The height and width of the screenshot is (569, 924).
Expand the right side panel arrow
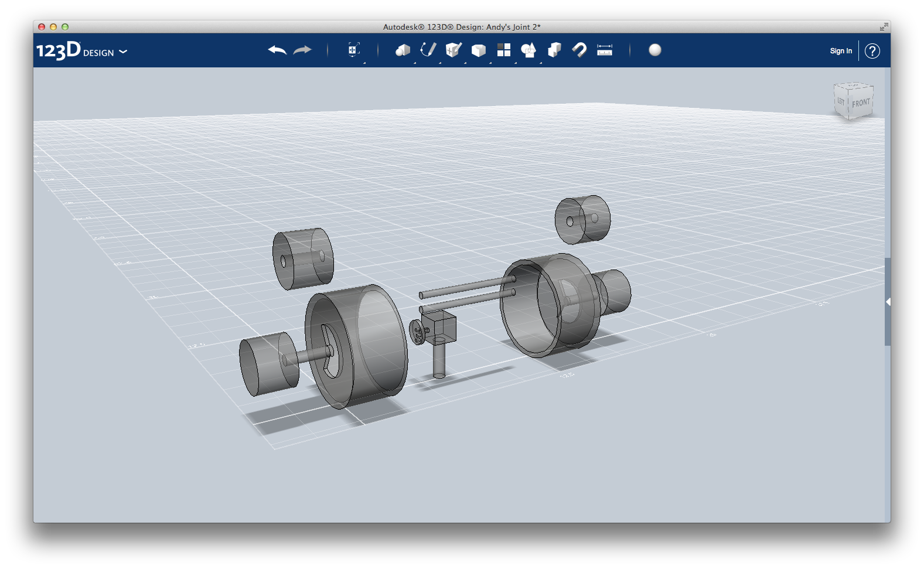pos(888,302)
